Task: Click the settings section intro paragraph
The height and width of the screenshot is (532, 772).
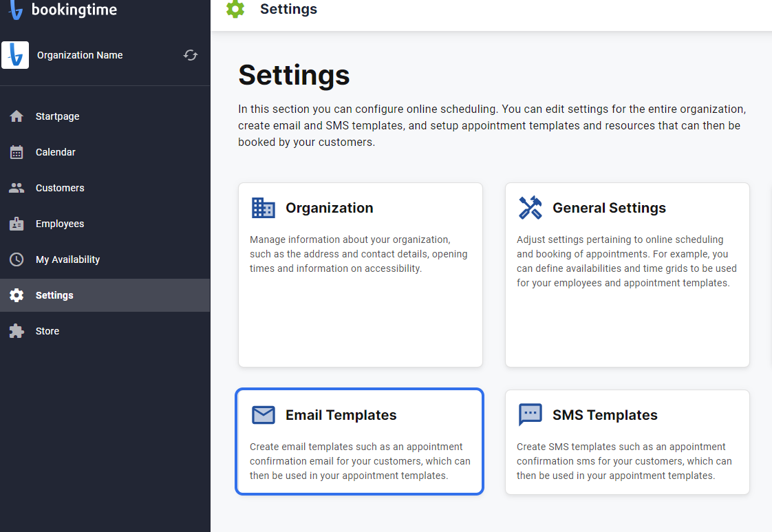Action: point(492,126)
